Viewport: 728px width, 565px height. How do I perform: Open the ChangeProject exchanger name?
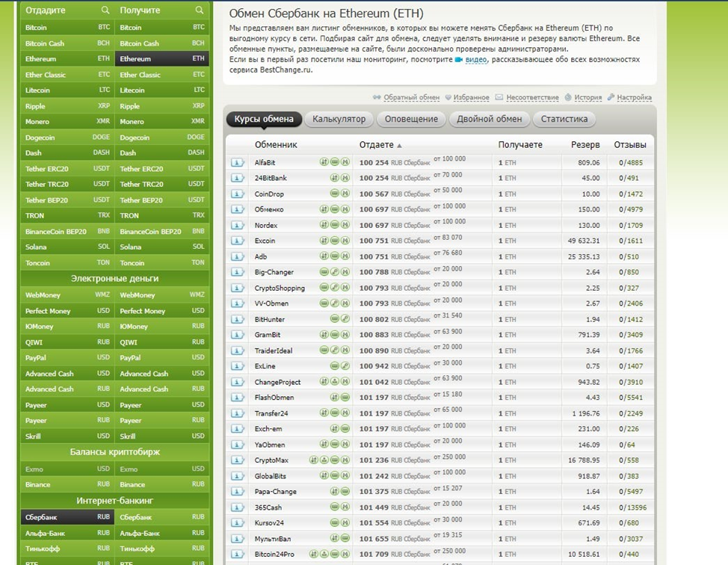[277, 382]
